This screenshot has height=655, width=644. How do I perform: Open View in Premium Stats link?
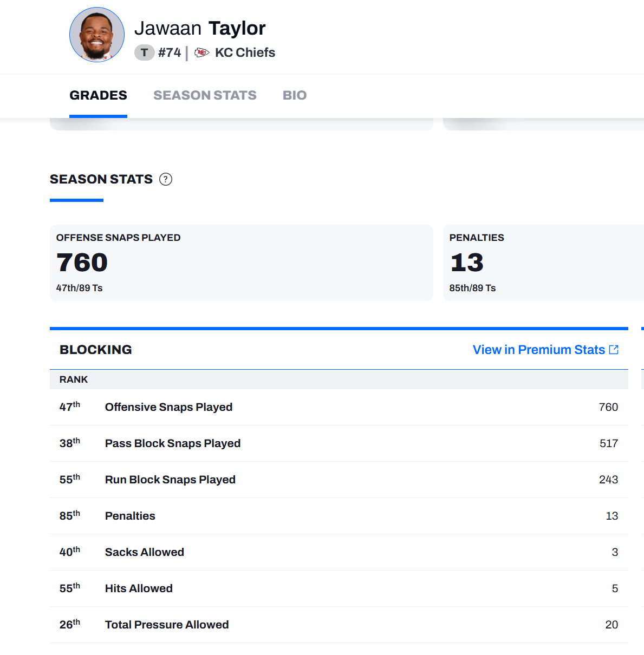click(x=538, y=350)
